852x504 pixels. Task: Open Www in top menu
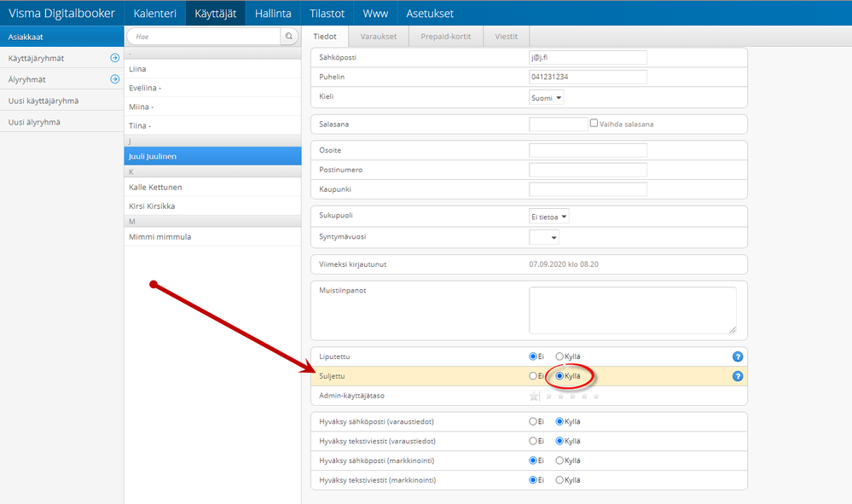pos(375,13)
